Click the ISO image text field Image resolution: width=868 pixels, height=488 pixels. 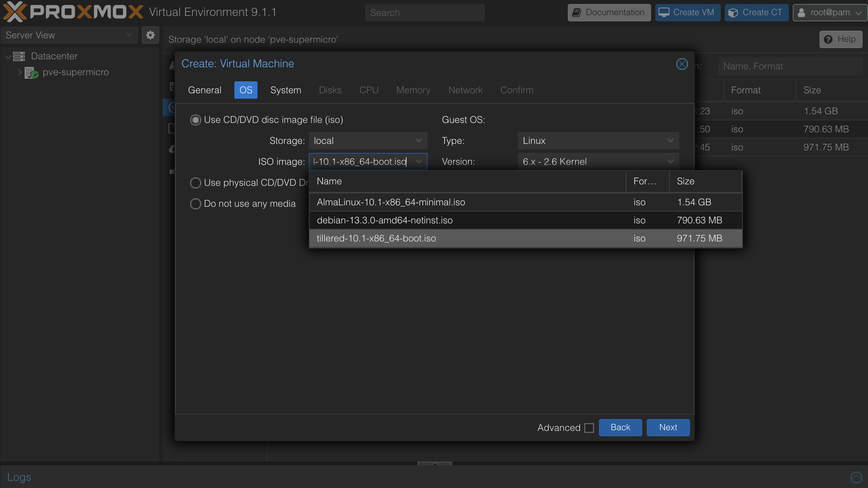click(x=361, y=162)
